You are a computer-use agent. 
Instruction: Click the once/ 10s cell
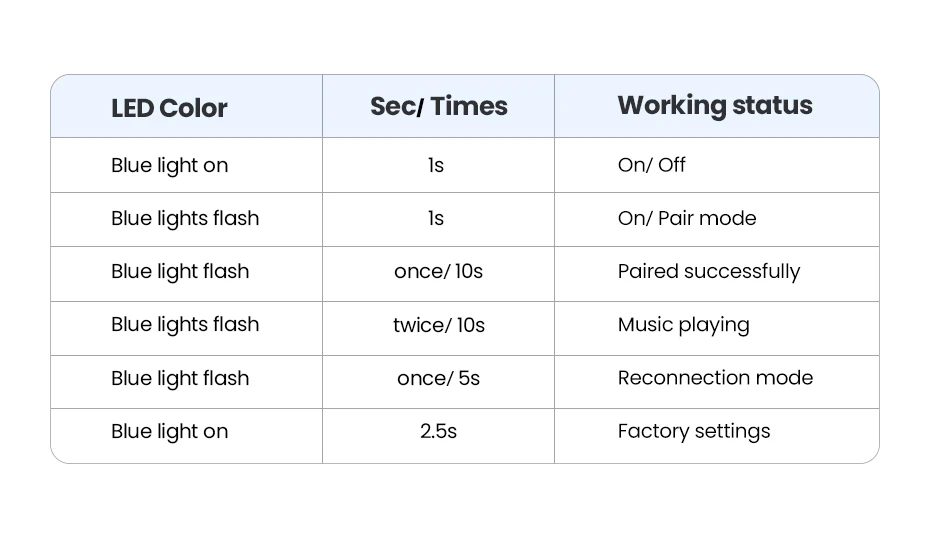(438, 271)
